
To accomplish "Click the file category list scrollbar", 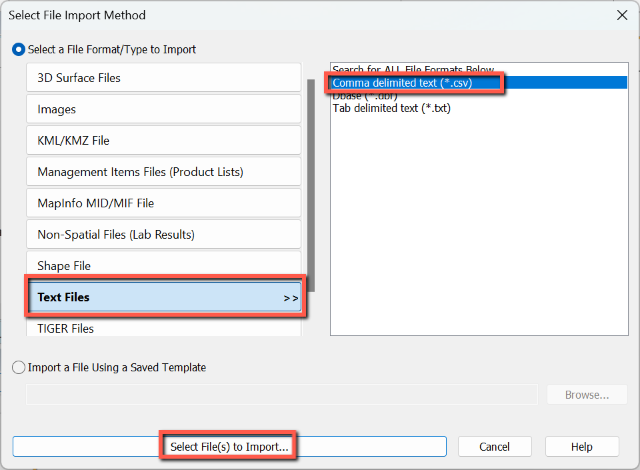I will (x=311, y=185).
